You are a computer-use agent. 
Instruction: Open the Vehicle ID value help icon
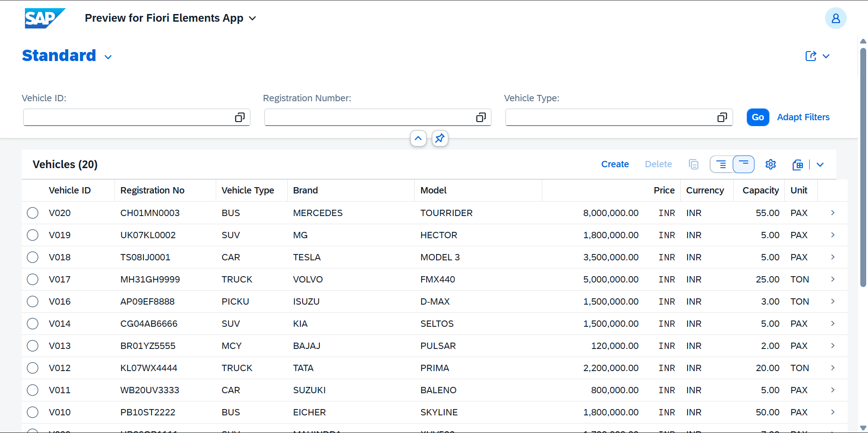coord(240,118)
